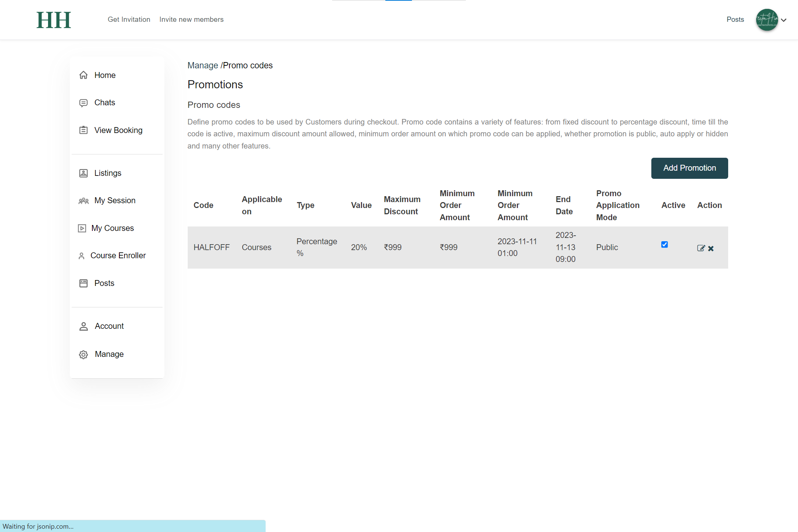Open the profile avatar menu
The image size is (798, 532).
[767, 20]
